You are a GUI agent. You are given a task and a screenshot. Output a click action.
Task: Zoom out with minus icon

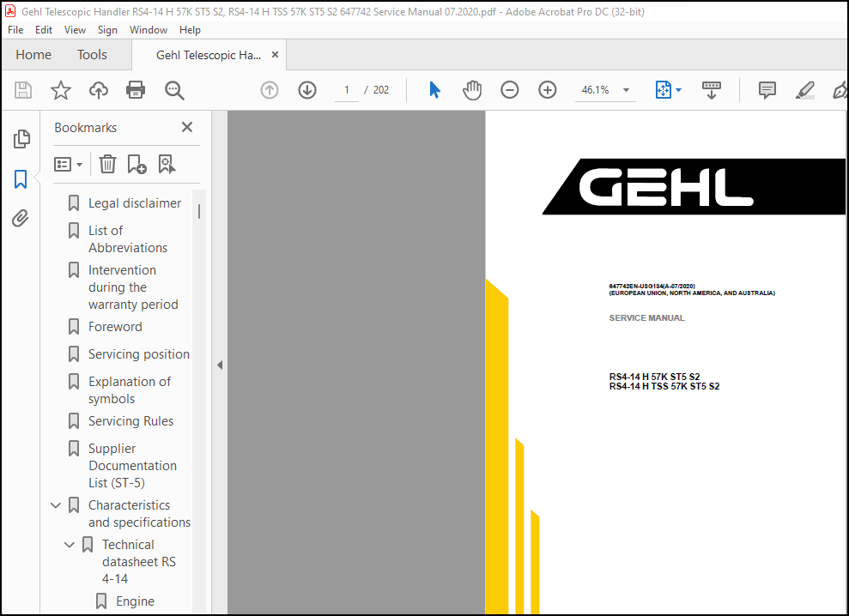(510, 90)
